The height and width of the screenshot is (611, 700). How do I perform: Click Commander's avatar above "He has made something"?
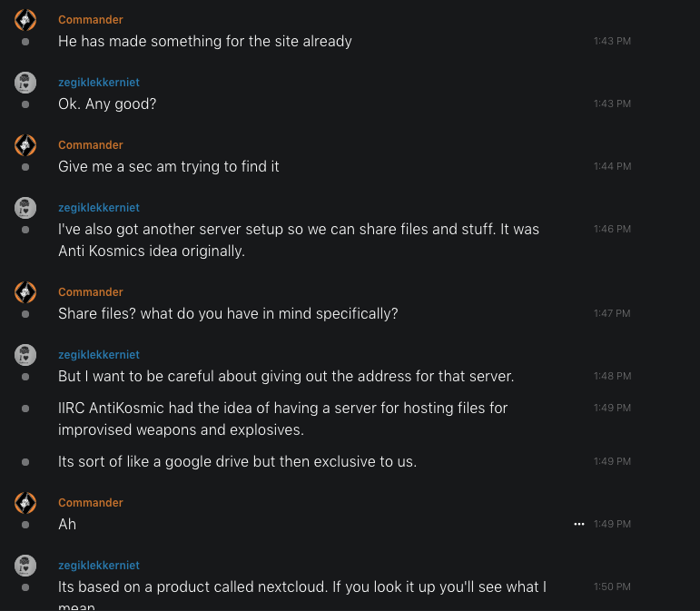coord(25,20)
